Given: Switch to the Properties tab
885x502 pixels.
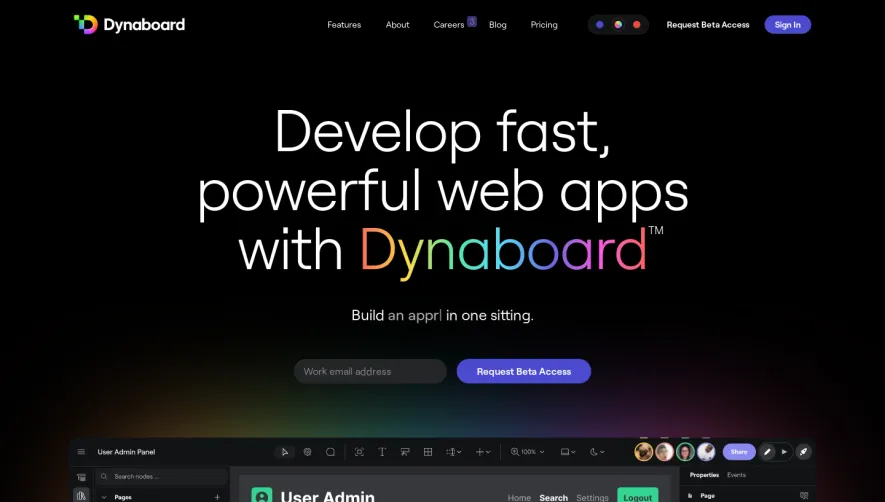Looking at the screenshot, I should click(x=704, y=475).
